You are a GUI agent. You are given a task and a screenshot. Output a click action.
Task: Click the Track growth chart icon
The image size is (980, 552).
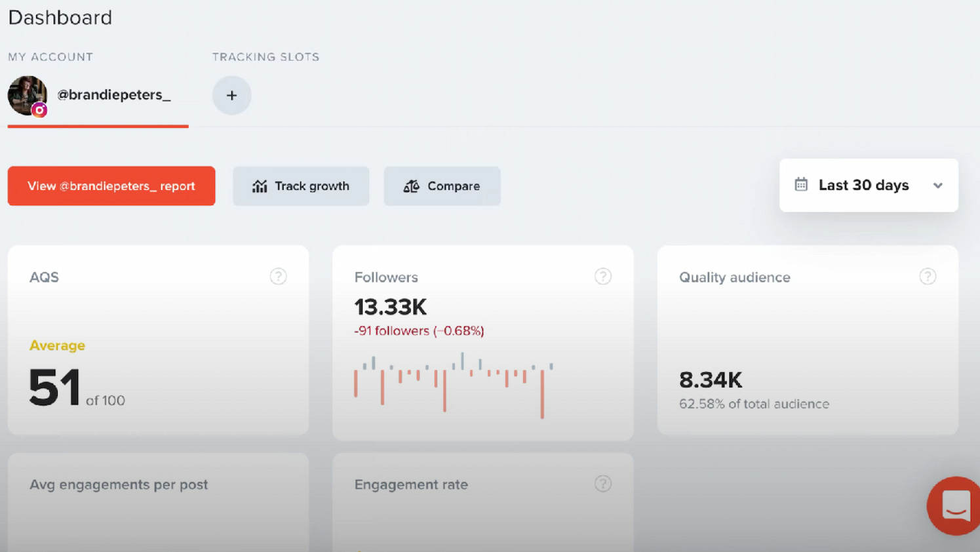click(x=260, y=186)
